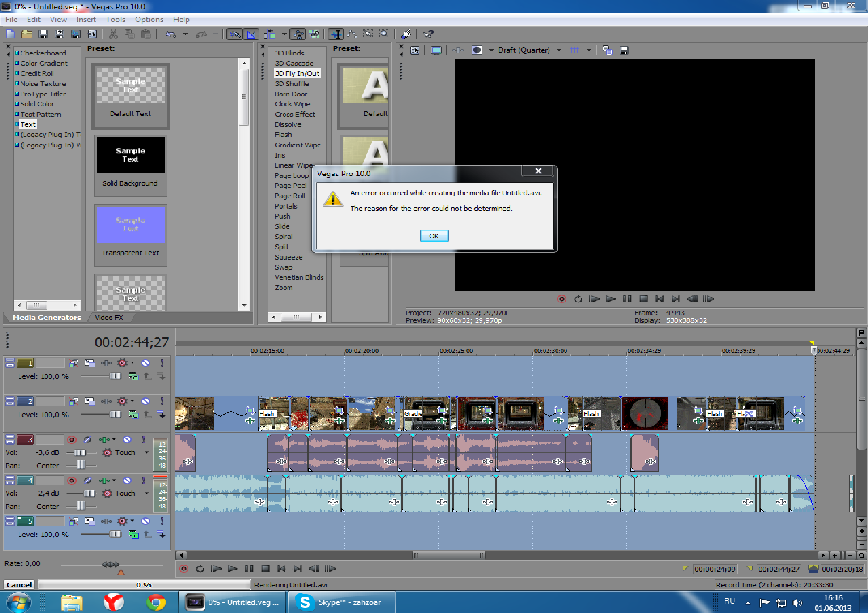Screen dimensions: 868x613
Task: Open the Tools menu
Action: pyautogui.click(x=115, y=19)
